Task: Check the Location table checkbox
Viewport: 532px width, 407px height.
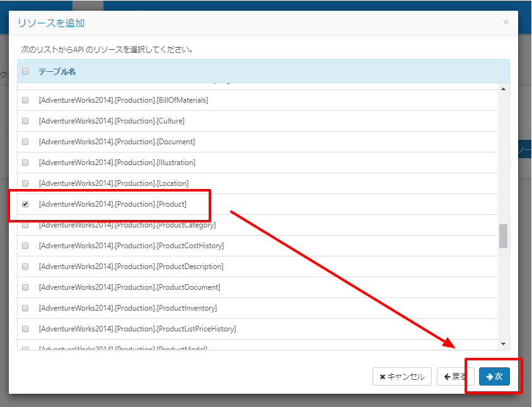Action: pos(25,183)
